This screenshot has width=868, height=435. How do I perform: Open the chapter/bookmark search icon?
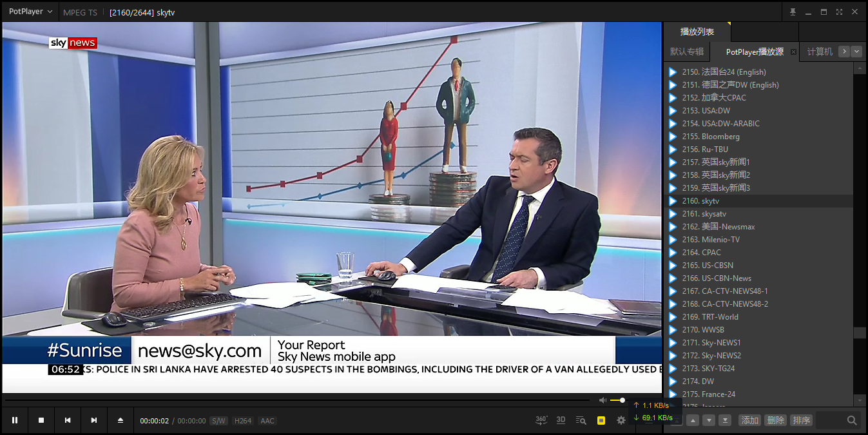pos(581,420)
